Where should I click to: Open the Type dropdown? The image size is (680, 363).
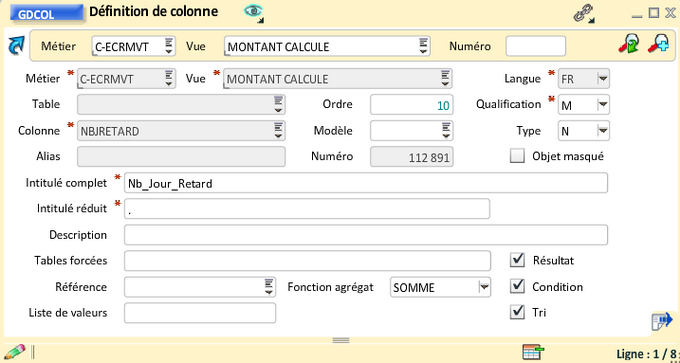pyautogui.click(x=584, y=131)
